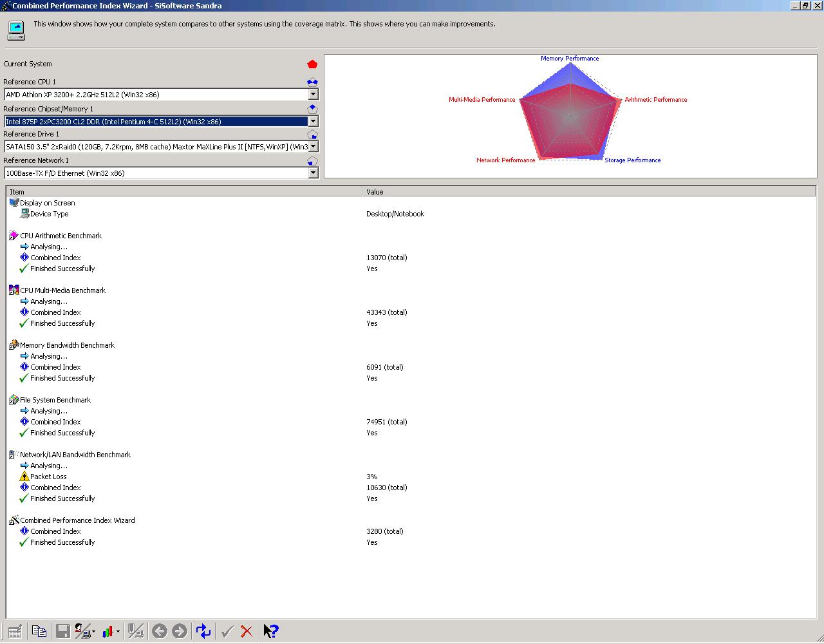Open the Reference Drive 1 dropdown arrow
This screenshot has height=644, width=824.
313,146
